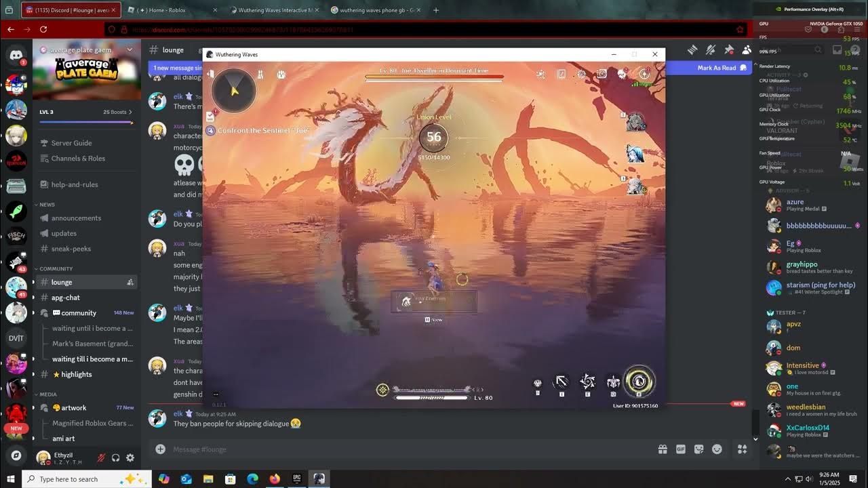Image resolution: width=868 pixels, height=488 pixels.
Task: Switch to Home - Roblox tab
Action: tap(173, 10)
